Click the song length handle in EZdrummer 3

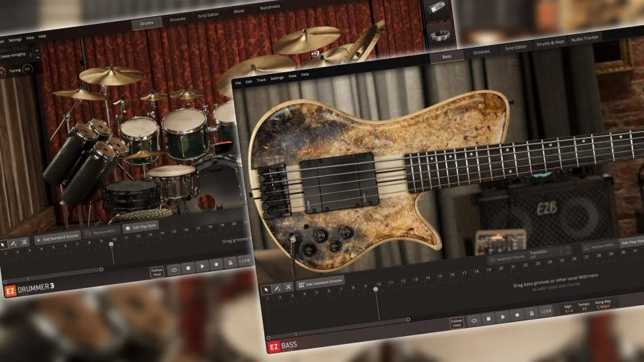(102, 269)
